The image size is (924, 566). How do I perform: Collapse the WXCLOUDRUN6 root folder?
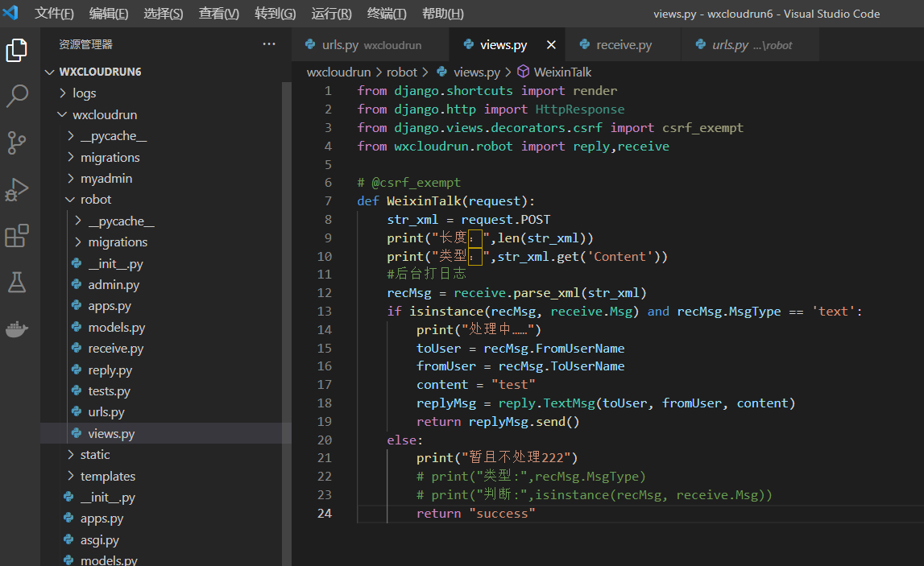coord(50,72)
